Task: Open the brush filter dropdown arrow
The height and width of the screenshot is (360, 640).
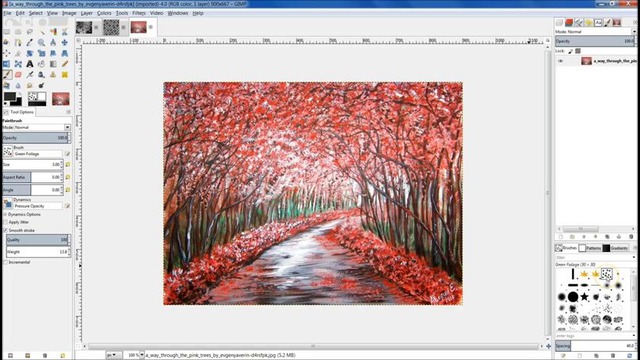Action: coord(634,257)
